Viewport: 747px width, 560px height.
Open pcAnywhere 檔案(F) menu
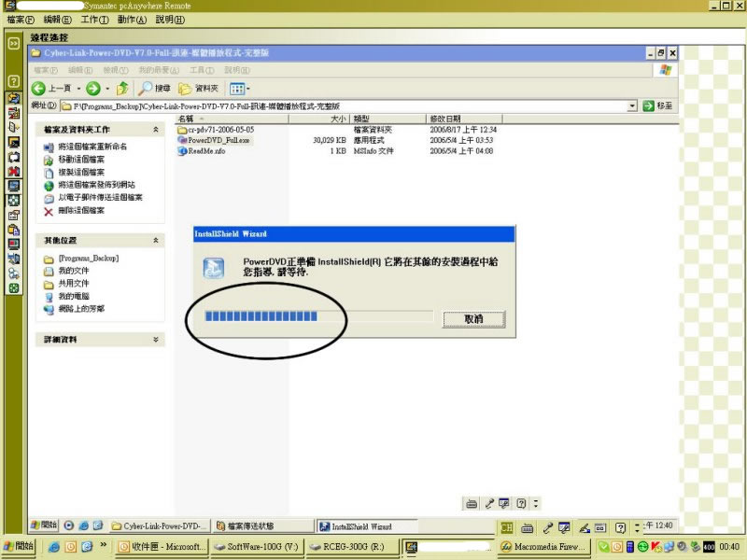(x=21, y=20)
